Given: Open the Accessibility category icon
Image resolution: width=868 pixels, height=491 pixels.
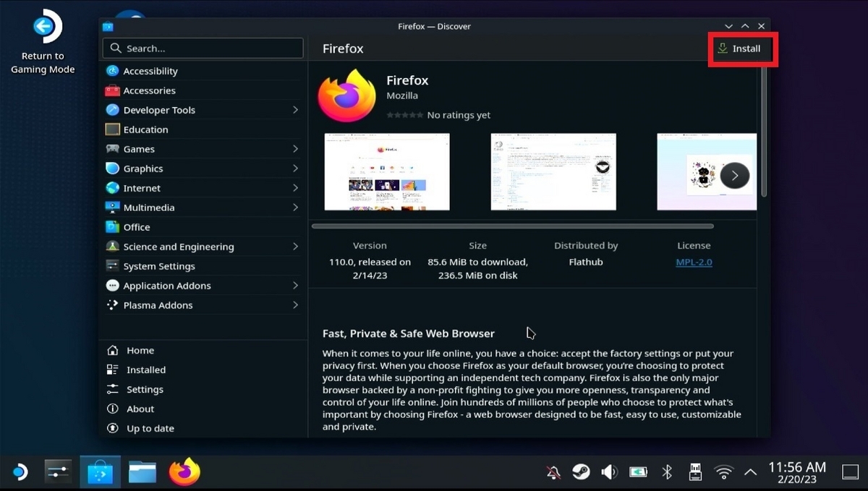Looking at the screenshot, I should [x=112, y=71].
